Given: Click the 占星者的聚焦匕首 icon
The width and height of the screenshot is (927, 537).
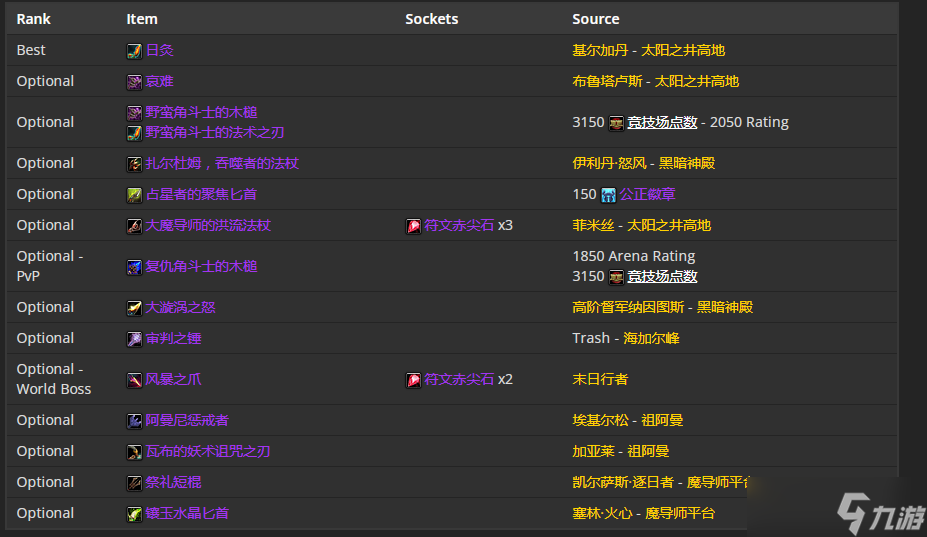Looking at the screenshot, I should click(x=134, y=195).
